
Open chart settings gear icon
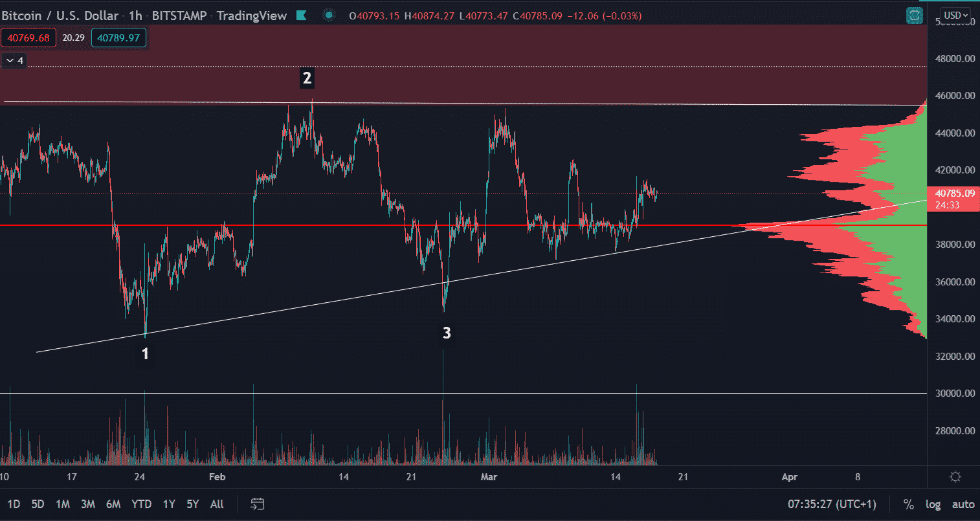click(x=955, y=477)
